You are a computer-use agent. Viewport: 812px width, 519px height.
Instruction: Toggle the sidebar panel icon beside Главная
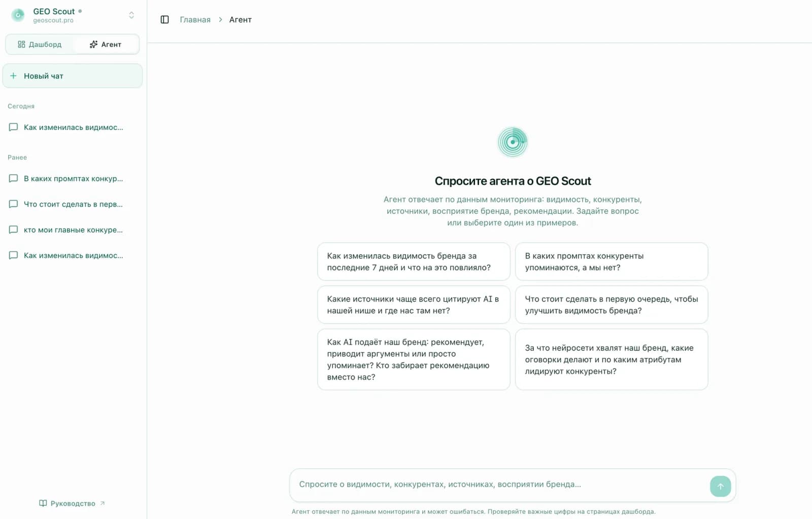(x=164, y=19)
